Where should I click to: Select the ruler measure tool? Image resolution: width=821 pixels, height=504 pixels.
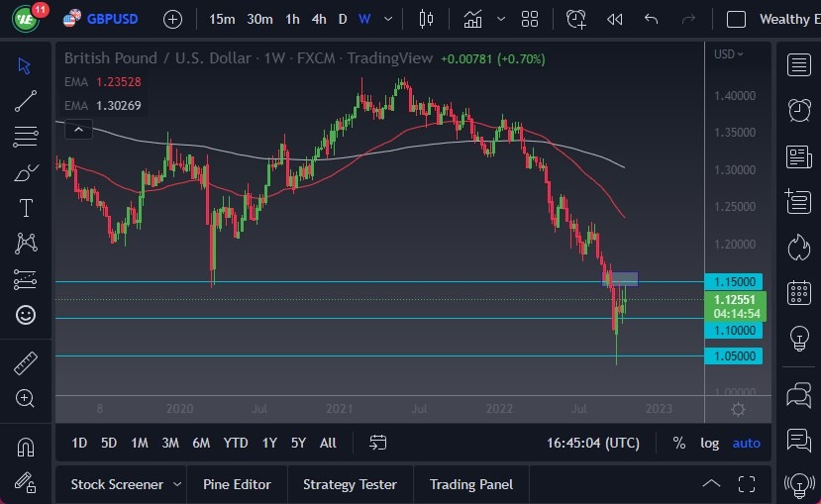pyautogui.click(x=26, y=363)
